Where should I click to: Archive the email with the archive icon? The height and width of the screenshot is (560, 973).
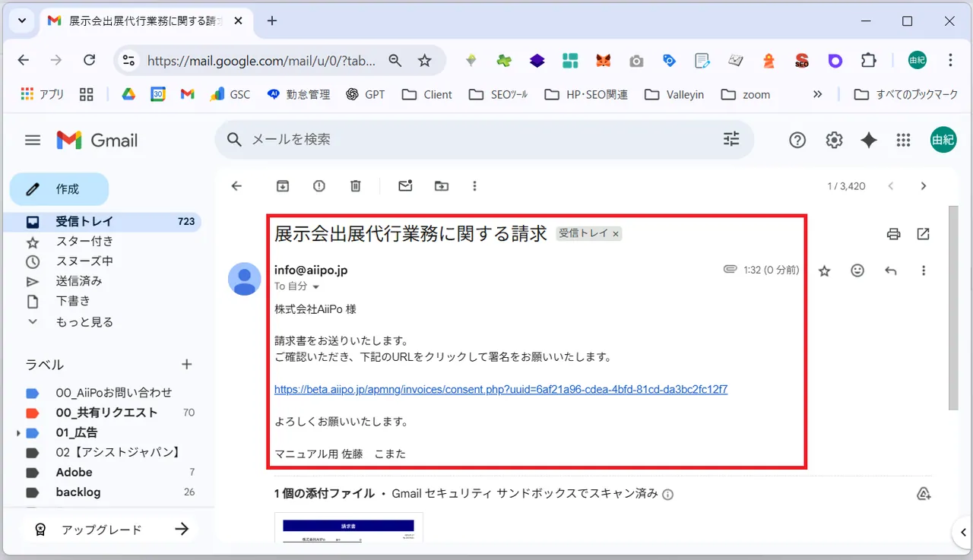pyautogui.click(x=283, y=186)
